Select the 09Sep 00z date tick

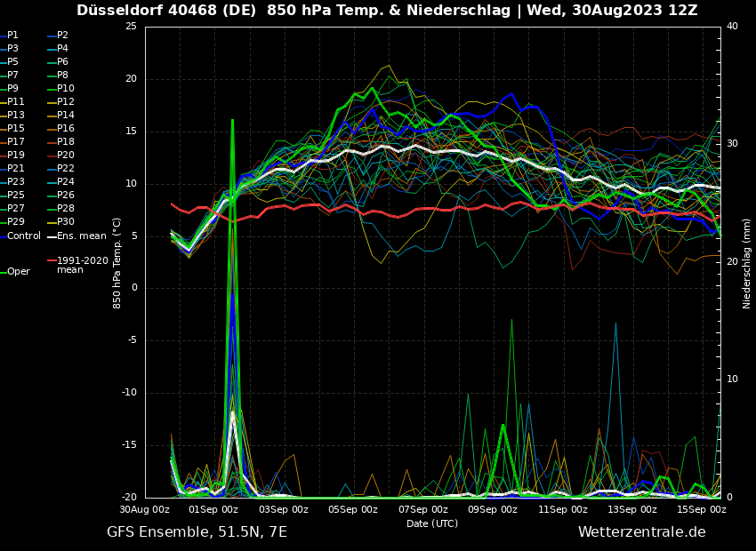click(493, 510)
